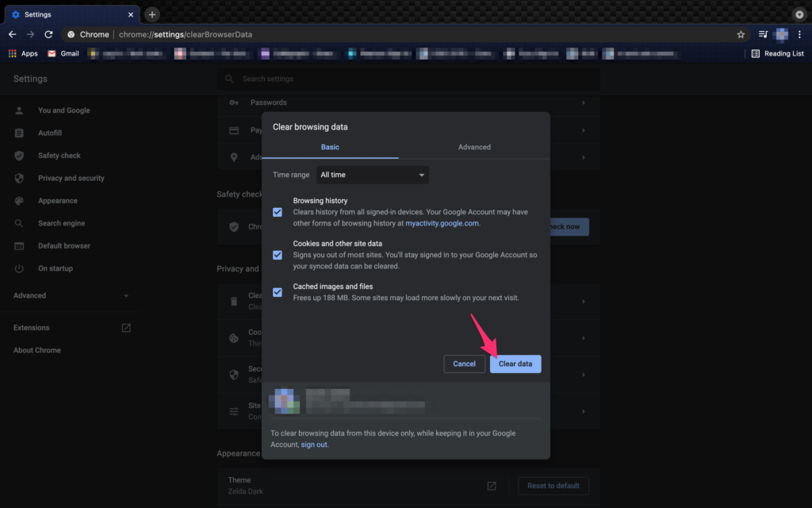This screenshot has width=812, height=508.
Task: Select the Appearance sidebar icon
Action: click(x=17, y=200)
